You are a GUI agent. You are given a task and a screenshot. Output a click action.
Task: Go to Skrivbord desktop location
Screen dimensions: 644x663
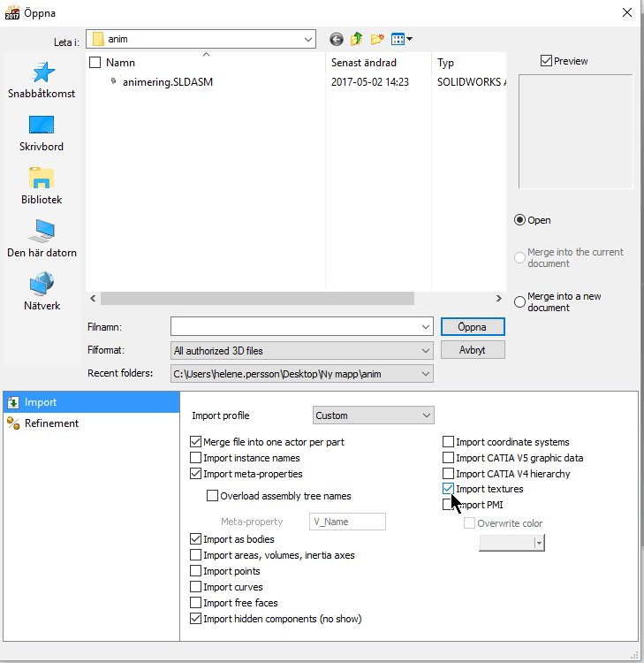42,133
